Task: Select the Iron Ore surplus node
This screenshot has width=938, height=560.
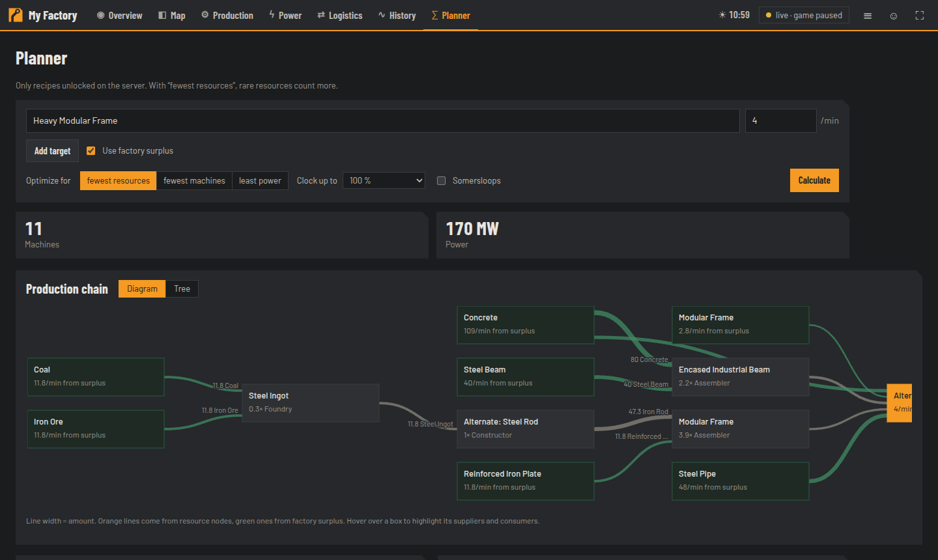Action: tap(96, 428)
